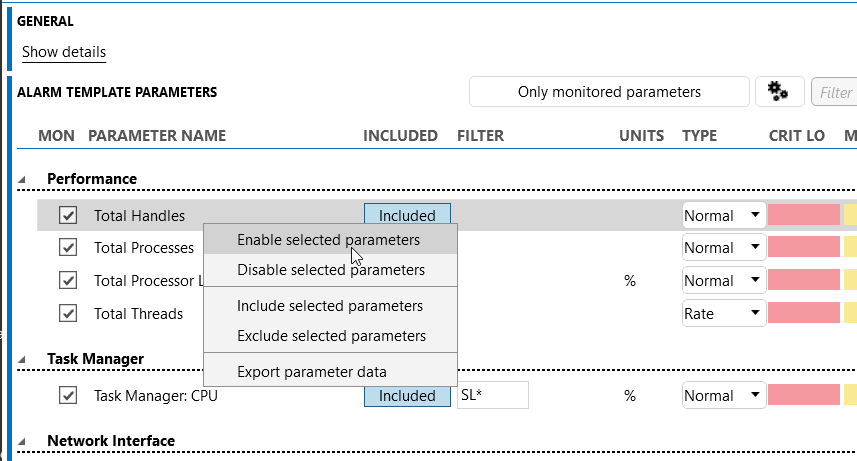Screen dimensions: 857x461
Task: Click Total Processes red CRIT LO cell
Action: 803,247
